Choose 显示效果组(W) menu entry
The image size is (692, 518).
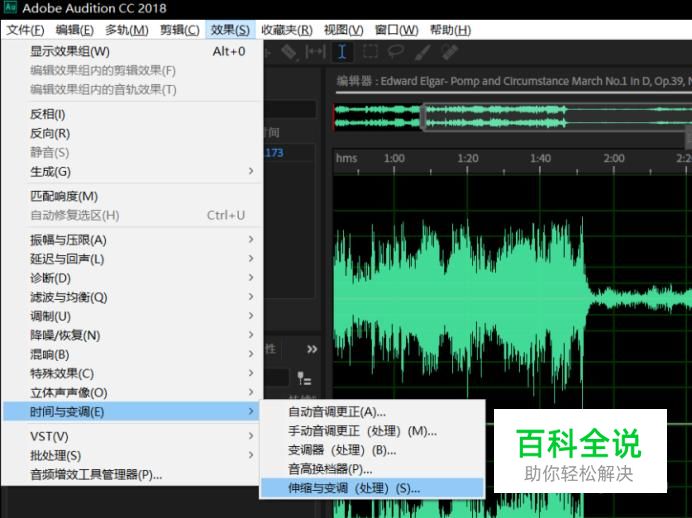coord(132,52)
